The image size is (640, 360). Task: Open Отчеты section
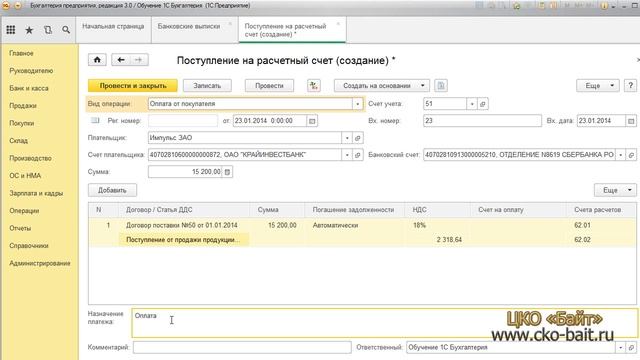[20, 229]
